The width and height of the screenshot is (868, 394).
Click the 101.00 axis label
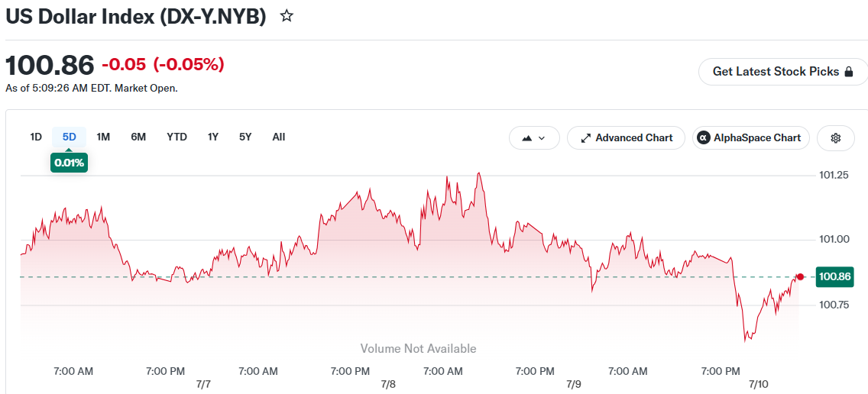pos(834,240)
